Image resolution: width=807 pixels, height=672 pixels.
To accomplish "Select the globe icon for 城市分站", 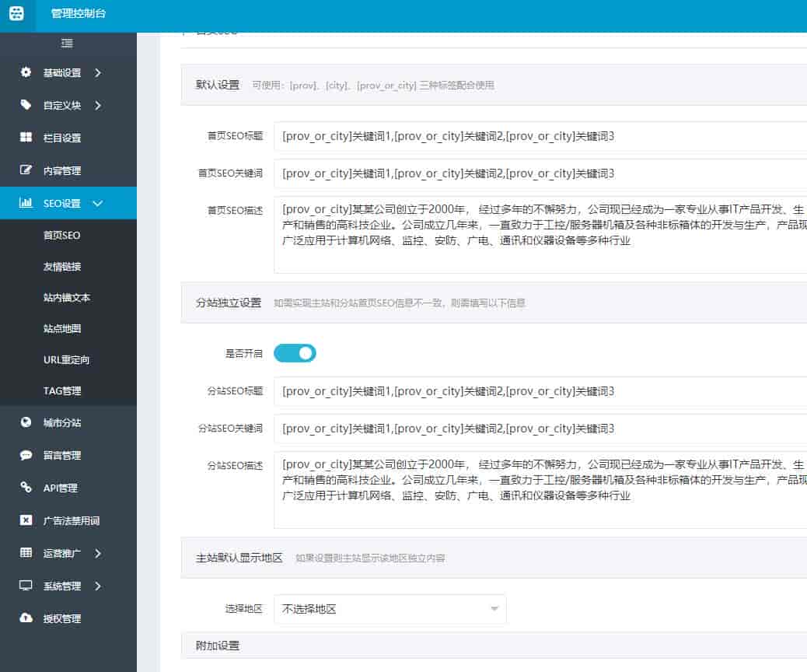I will click(x=26, y=422).
